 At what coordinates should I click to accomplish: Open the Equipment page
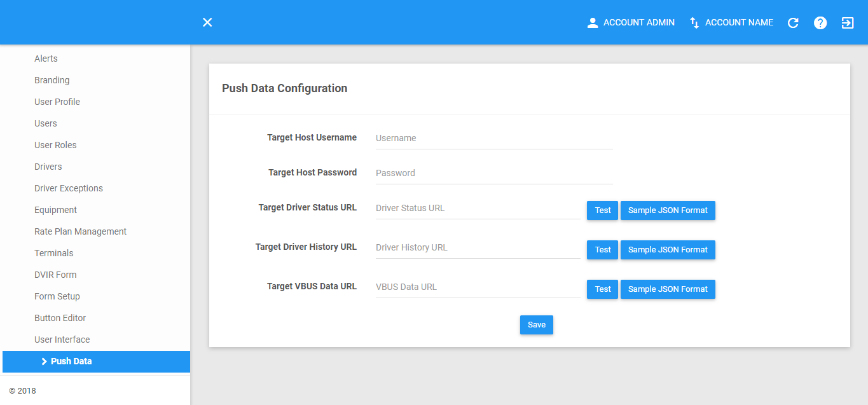[x=55, y=210]
